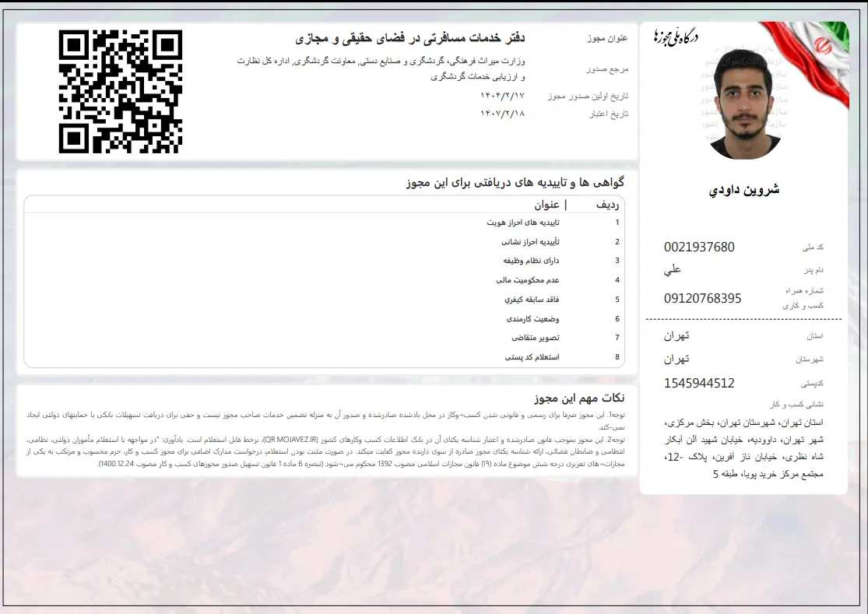Screen dimensions: 868x614
Task: Click the نشانی کسب و کار label
Action: click(x=796, y=405)
